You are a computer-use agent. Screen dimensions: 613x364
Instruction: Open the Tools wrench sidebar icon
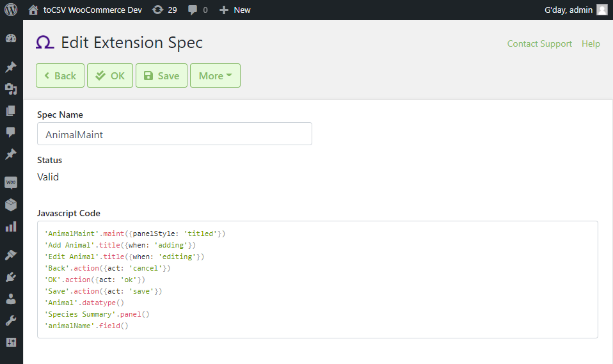pyautogui.click(x=11, y=321)
